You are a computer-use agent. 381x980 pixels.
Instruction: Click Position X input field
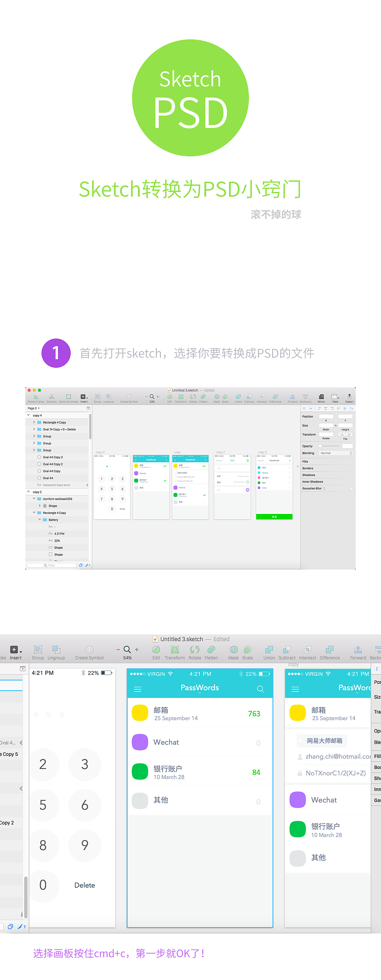[x=326, y=416]
